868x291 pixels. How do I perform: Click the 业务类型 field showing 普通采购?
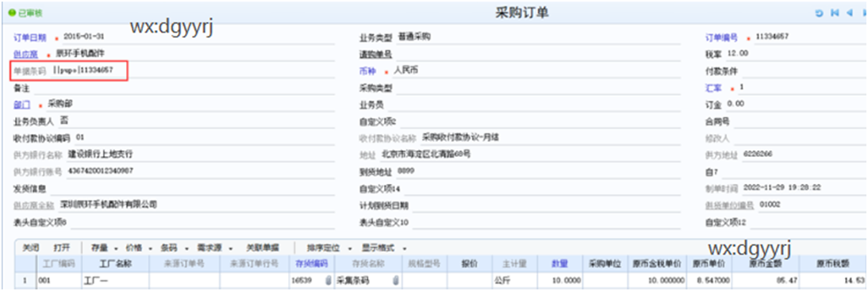coord(538,37)
